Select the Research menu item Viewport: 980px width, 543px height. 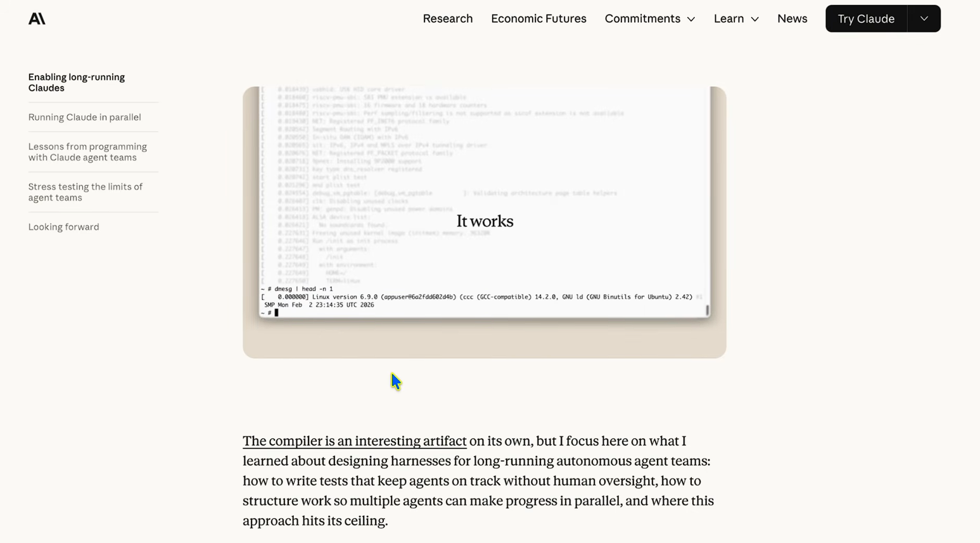coord(448,18)
